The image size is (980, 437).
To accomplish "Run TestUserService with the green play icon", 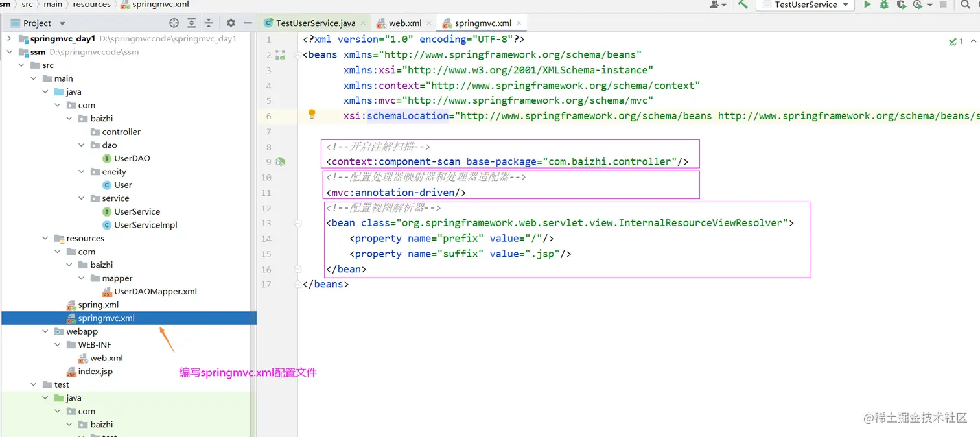I will click(x=867, y=5).
